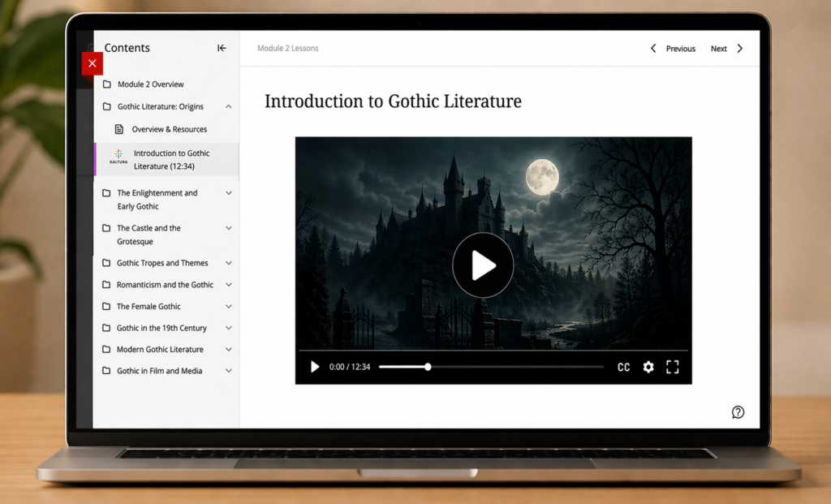Viewport: 831px width, 504px height.
Task: Click the document icon beside Overview & Resources
Action: [x=118, y=128]
